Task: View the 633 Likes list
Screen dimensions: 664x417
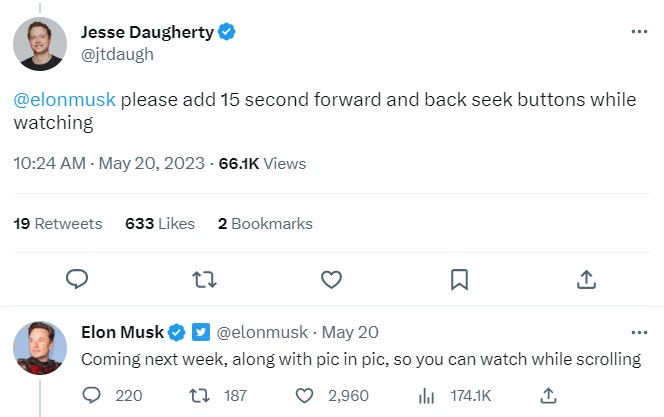Action: (x=160, y=224)
